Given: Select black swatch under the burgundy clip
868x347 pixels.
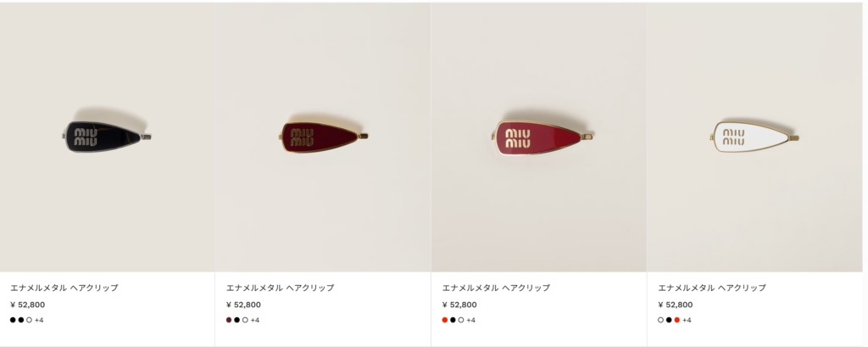Looking at the screenshot, I should coord(237,320).
